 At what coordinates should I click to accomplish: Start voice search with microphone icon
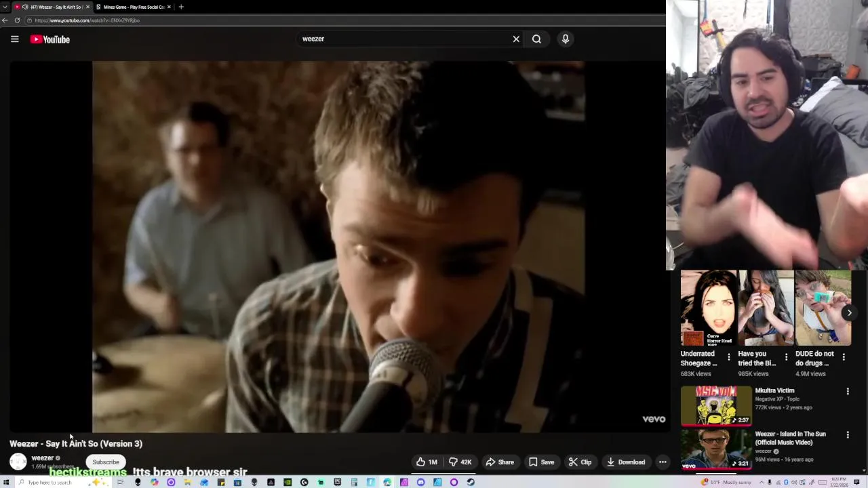565,39
